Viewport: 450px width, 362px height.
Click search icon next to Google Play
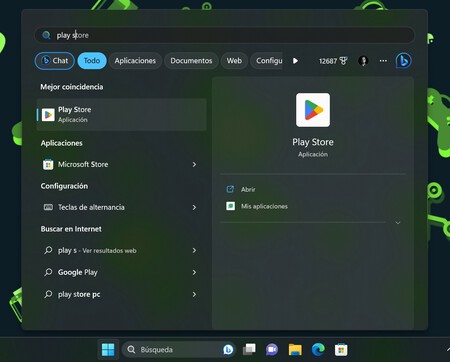(48, 272)
